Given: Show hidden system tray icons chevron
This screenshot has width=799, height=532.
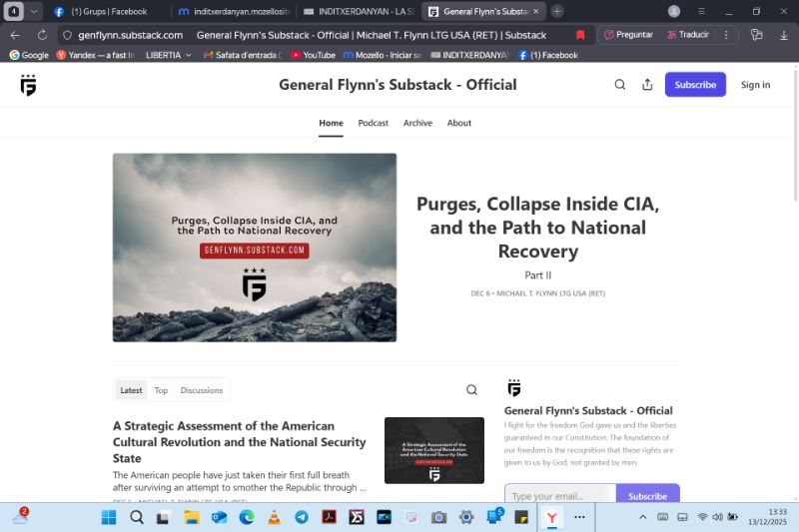Looking at the screenshot, I should [x=642, y=517].
